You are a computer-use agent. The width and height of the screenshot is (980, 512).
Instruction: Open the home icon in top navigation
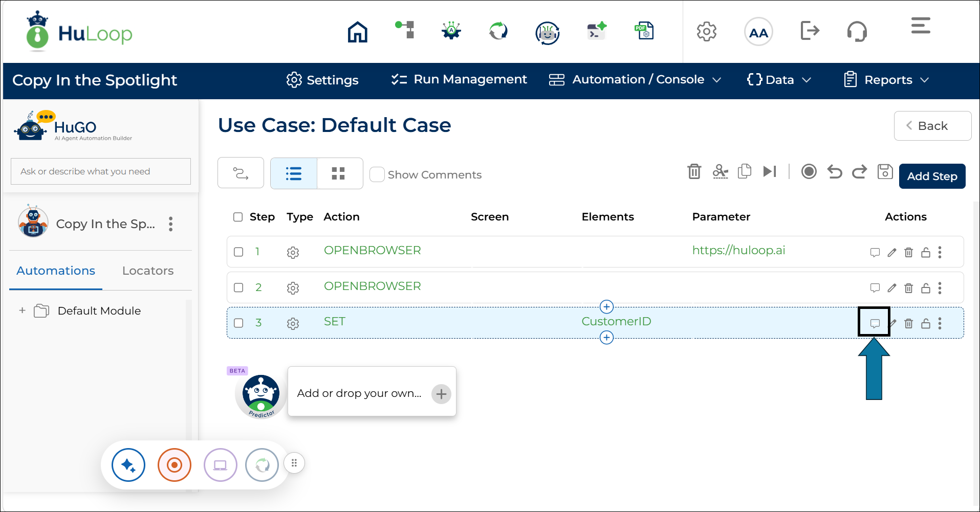(357, 32)
